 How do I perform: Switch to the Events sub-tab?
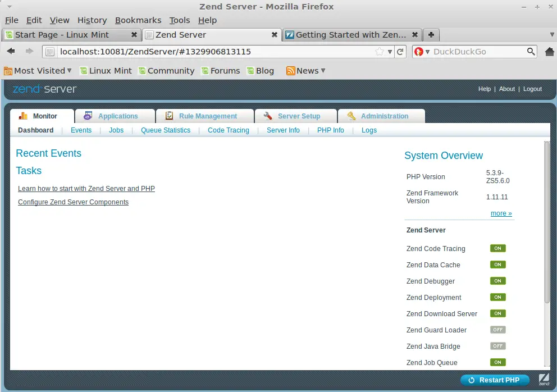point(81,130)
